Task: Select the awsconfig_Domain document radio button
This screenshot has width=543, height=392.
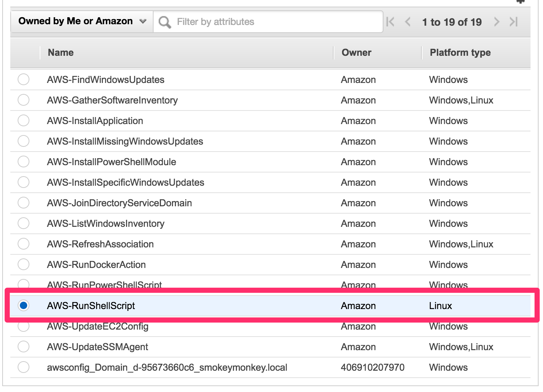Action: (x=24, y=367)
